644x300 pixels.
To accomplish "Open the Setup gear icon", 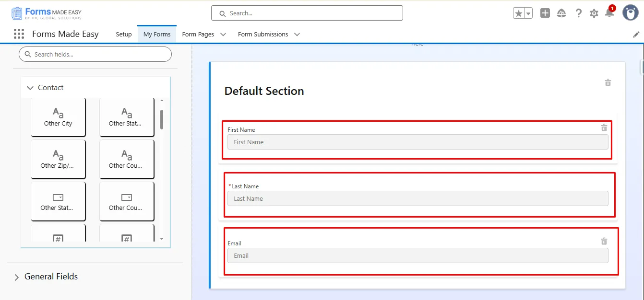I will click(x=594, y=13).
